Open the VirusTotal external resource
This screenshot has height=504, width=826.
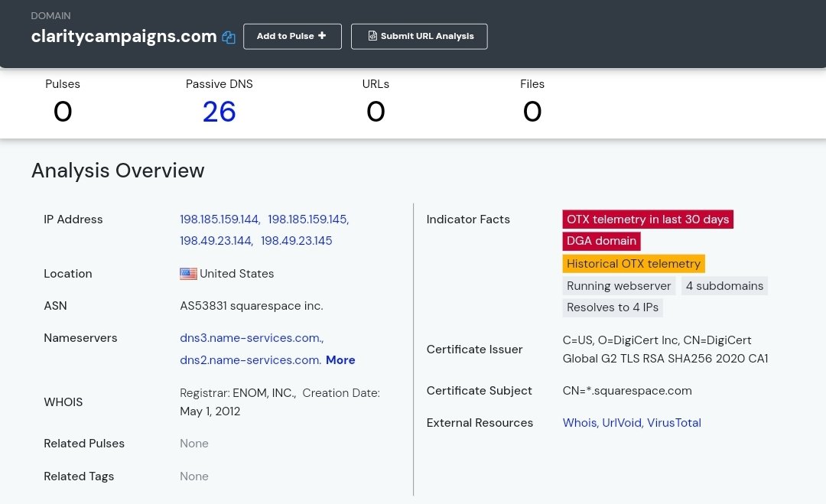coord(674,423)
